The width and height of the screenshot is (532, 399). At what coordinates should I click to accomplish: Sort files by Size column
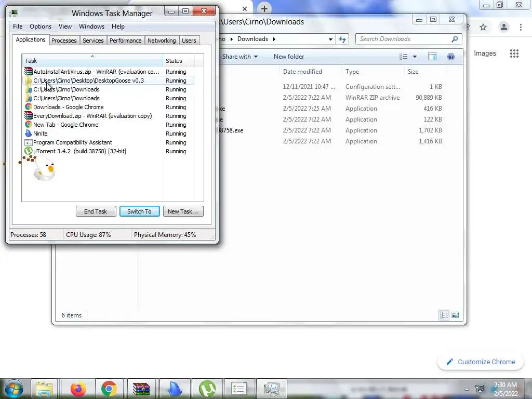coord(425,72)
